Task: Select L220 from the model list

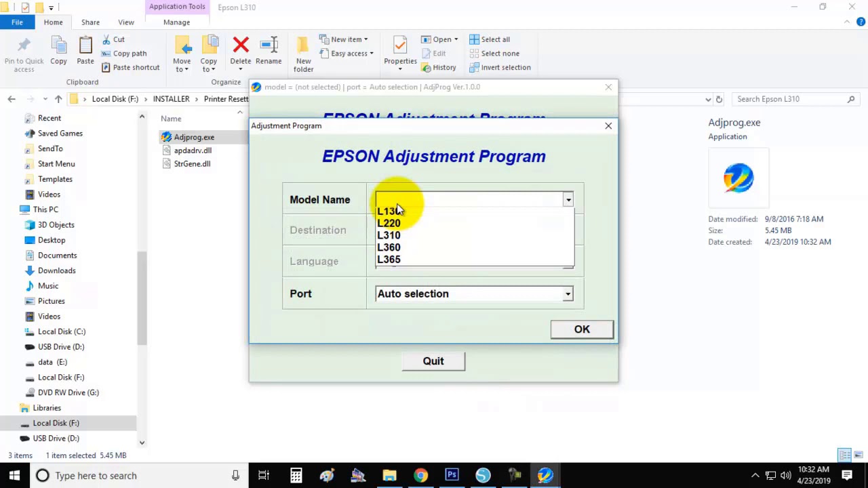Action: click(x=389, y=223)
